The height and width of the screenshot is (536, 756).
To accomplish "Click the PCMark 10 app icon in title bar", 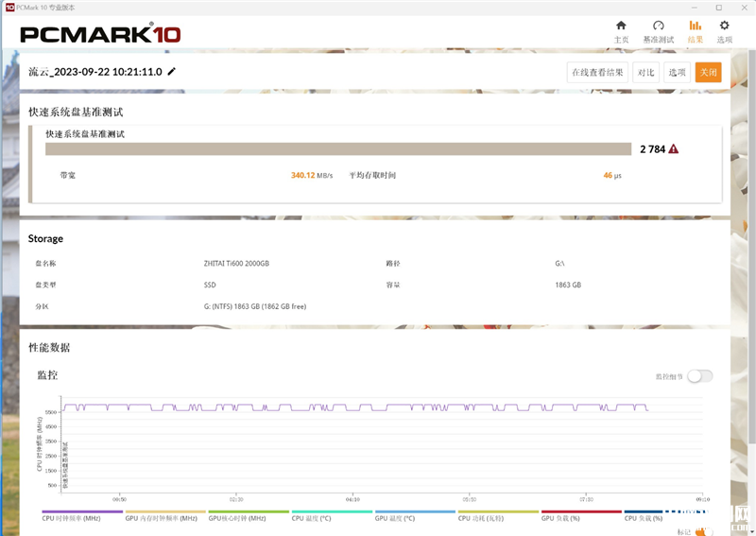I will [9, 8].
